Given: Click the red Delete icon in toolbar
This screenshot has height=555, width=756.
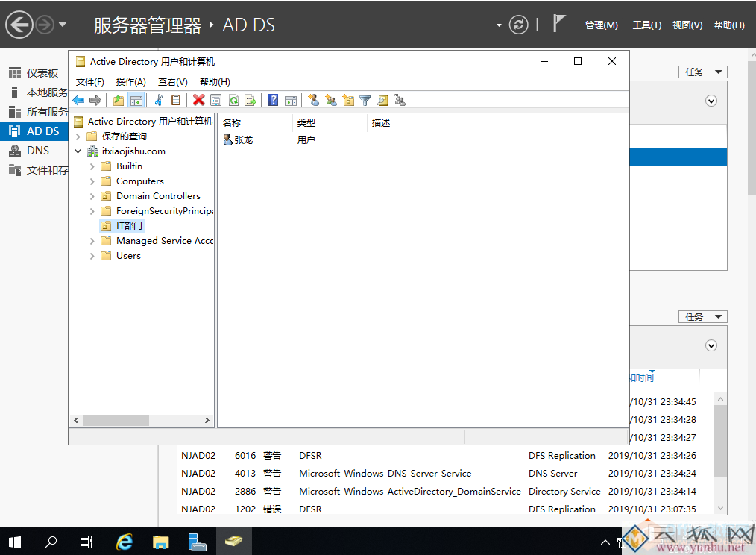Looking at the screenshot, I should [x=198, y=101].
